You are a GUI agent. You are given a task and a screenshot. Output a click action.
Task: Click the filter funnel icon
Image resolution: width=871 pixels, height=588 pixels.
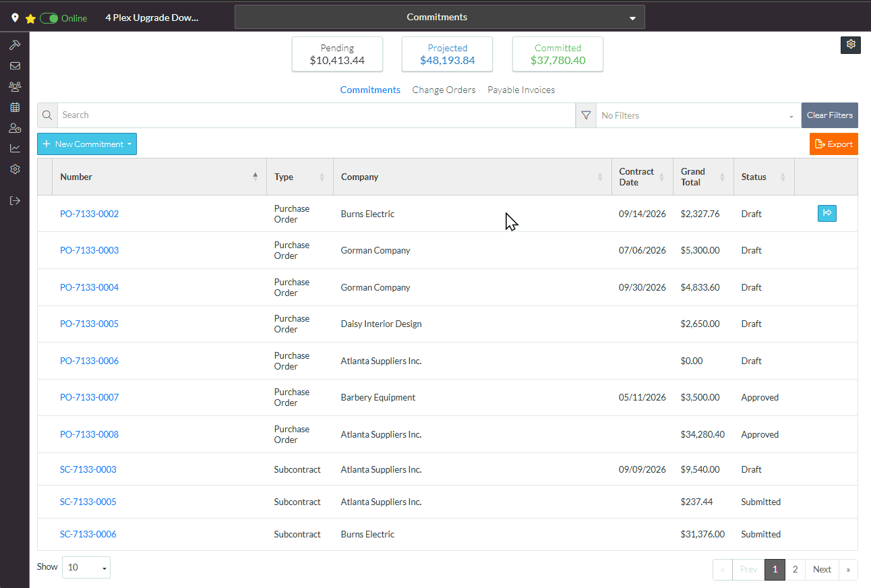586,115
